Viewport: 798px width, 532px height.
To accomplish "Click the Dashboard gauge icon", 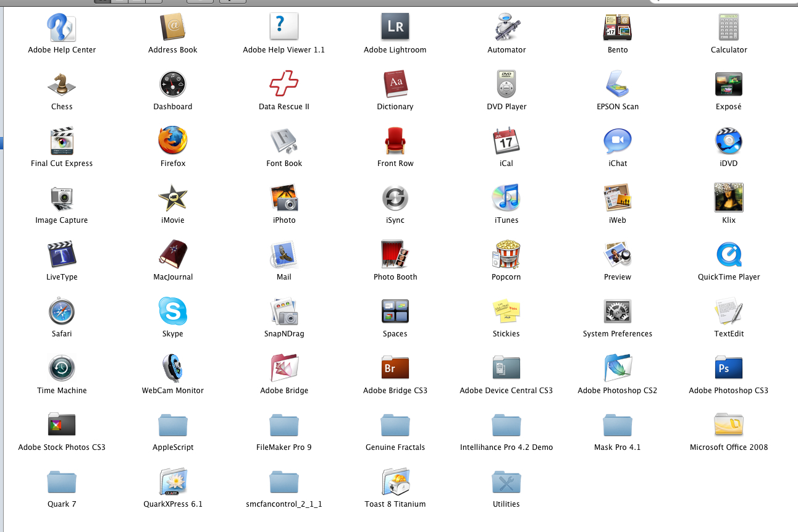I will coord(173,84).
